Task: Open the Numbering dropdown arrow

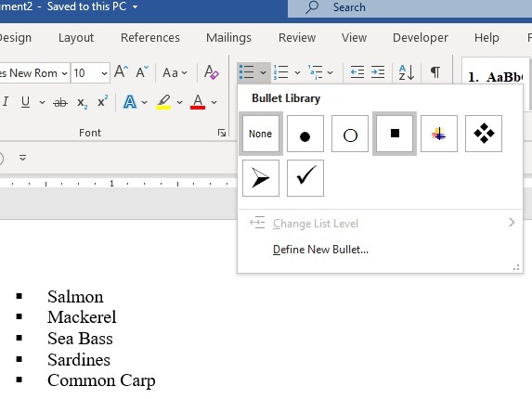Action: 297,72
